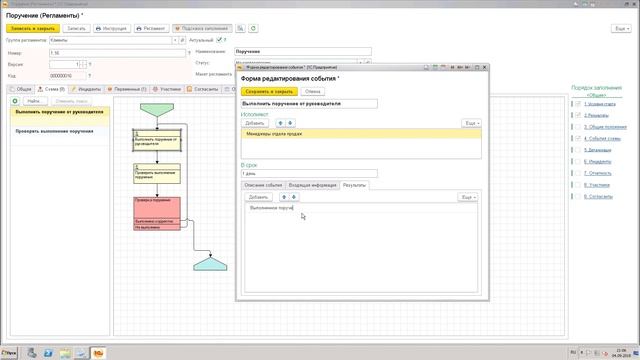Move result down with the down arrow icon
This screenshot has width=640, height=360.
(293, 197)
